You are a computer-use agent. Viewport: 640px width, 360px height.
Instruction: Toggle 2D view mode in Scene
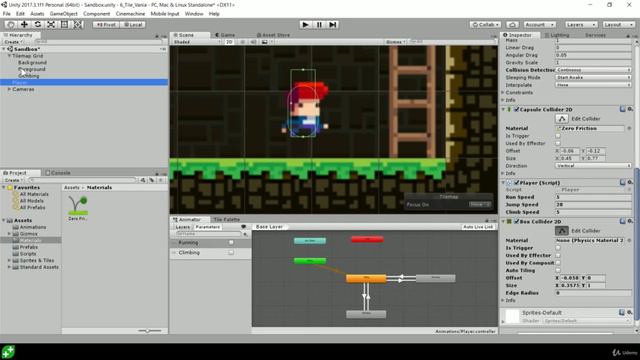[x=229, y=42]
